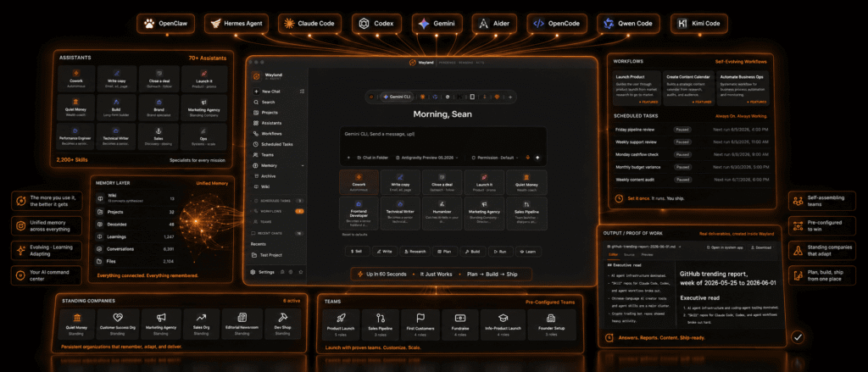The height and width of the screenshot is (372, 868).
Task: Select the Aider badge
Action: [x=494, y=24]
